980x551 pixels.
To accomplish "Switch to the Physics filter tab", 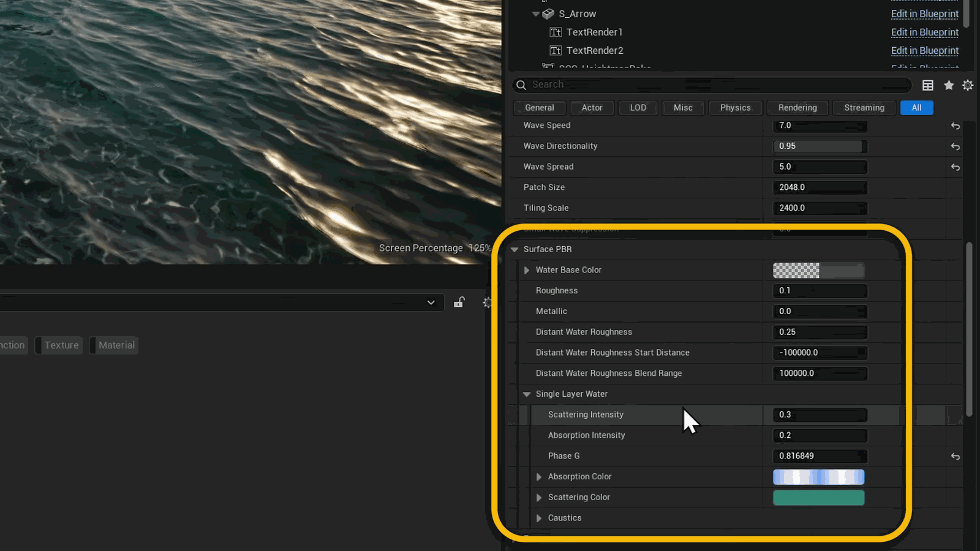I will [x=736, y=108].
